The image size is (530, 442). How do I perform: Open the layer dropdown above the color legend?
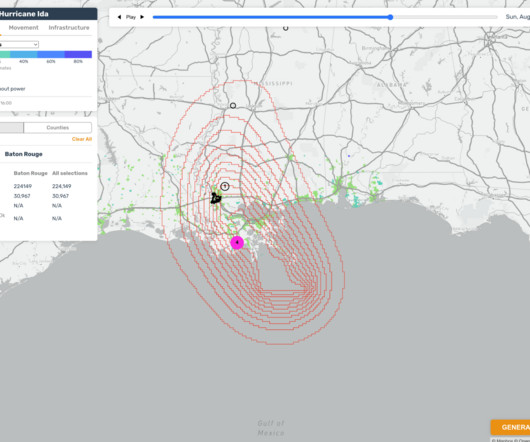19,44
